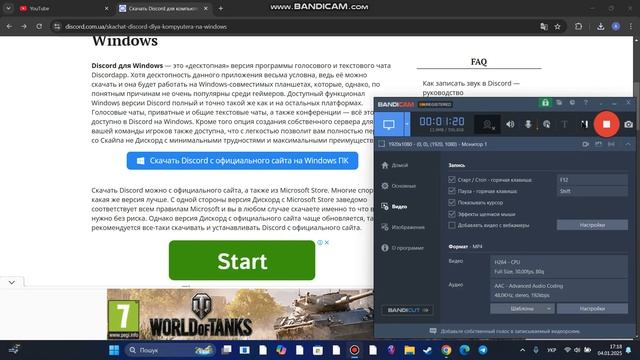Enable Добавлять видео с вебкамеры checkbox
This screenshot has width=640, height=360.
(x=451, y=225)
